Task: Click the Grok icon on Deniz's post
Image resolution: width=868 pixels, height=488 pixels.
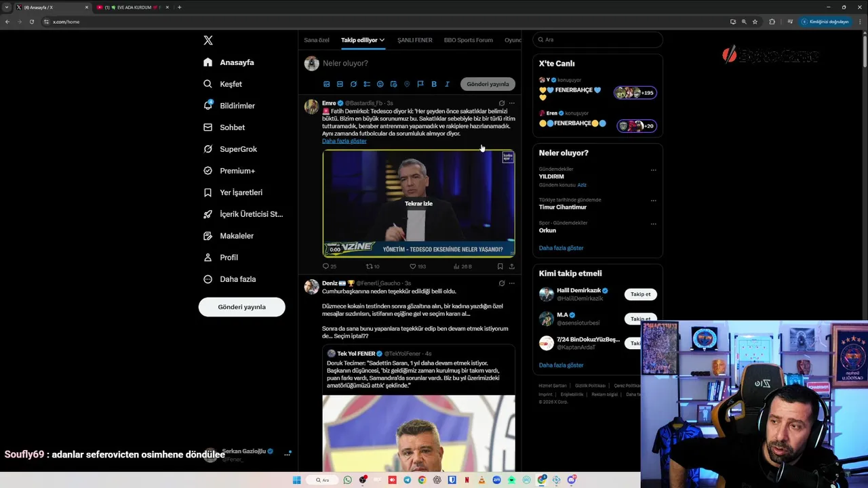Action: pyautogui.click(x=501, y=283)
